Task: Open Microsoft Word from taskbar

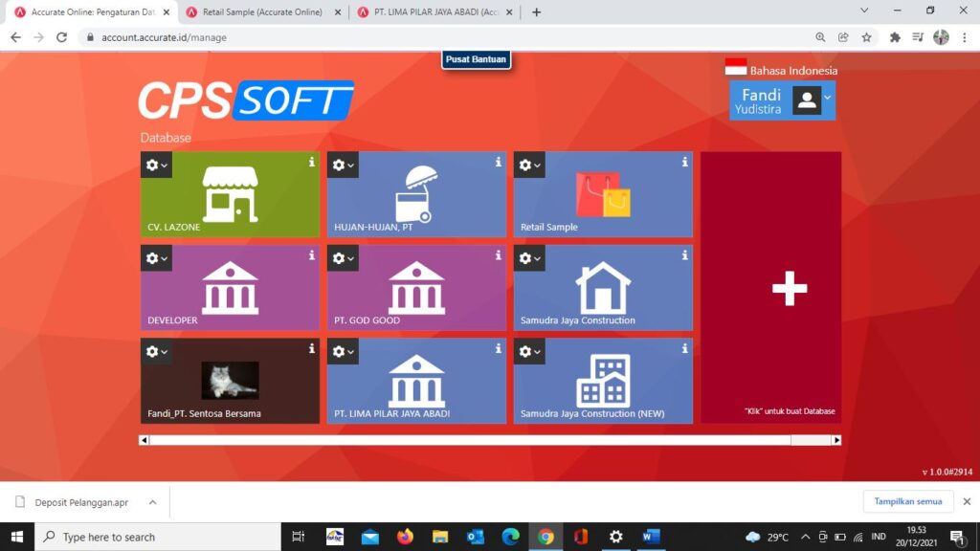Action: tap(651, 537)
